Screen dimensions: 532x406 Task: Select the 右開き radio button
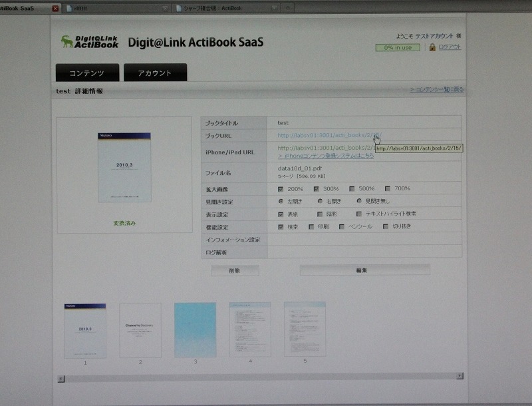[x=320, y=201]
